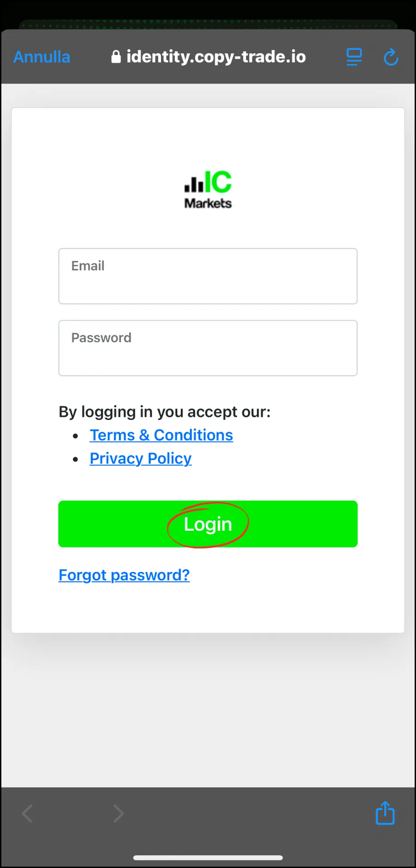Go forward with right chevron arrow
The width and height of the screenshot is (416, 868).
click(118, 814)
